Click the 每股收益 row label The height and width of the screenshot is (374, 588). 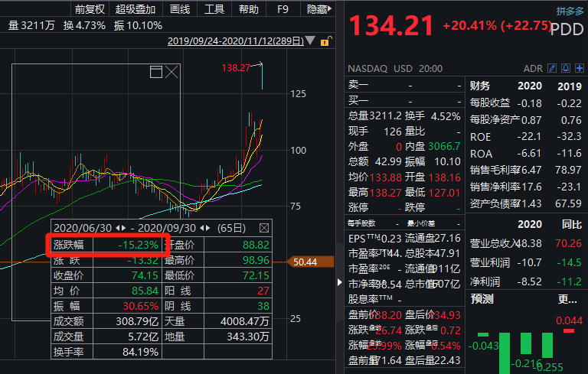coord(490,102)
